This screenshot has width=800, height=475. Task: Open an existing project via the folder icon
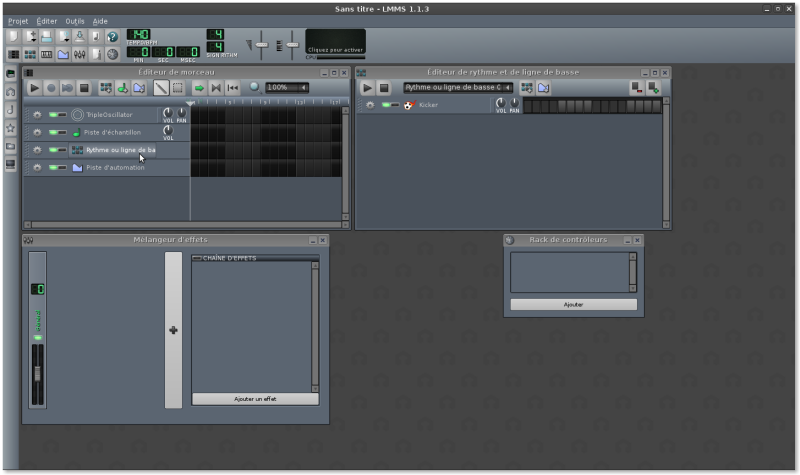coord(47,36)
